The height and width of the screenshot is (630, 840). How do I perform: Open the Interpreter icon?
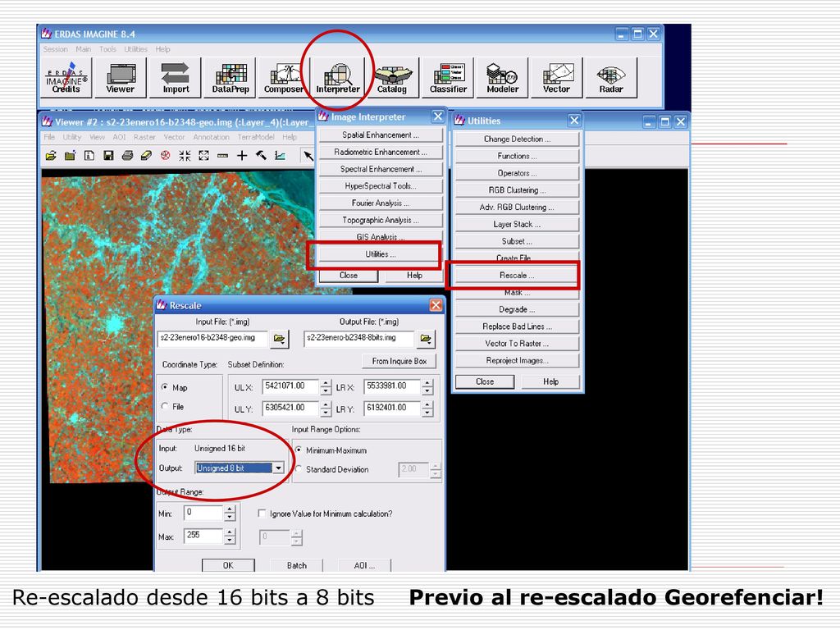[x=338, y=78]
